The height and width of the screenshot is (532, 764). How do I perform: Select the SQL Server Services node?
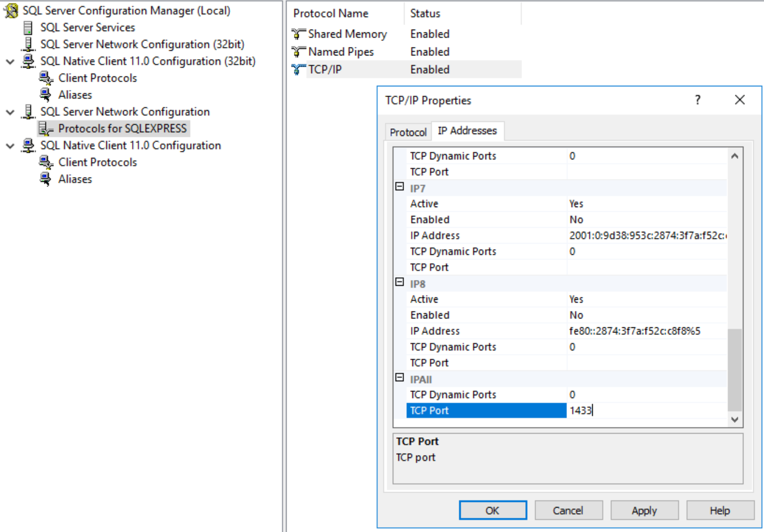pyautogui.click(x=87, y=27)
